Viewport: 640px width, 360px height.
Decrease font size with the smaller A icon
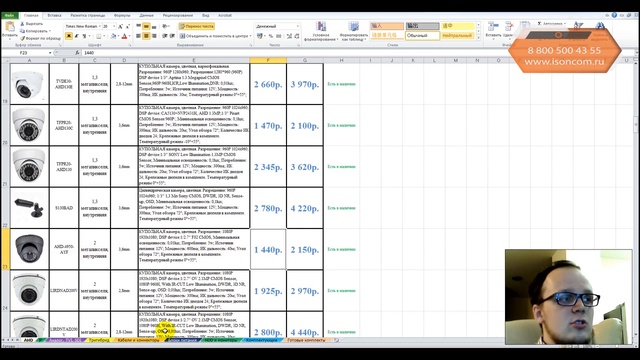[x=127, y=26]
